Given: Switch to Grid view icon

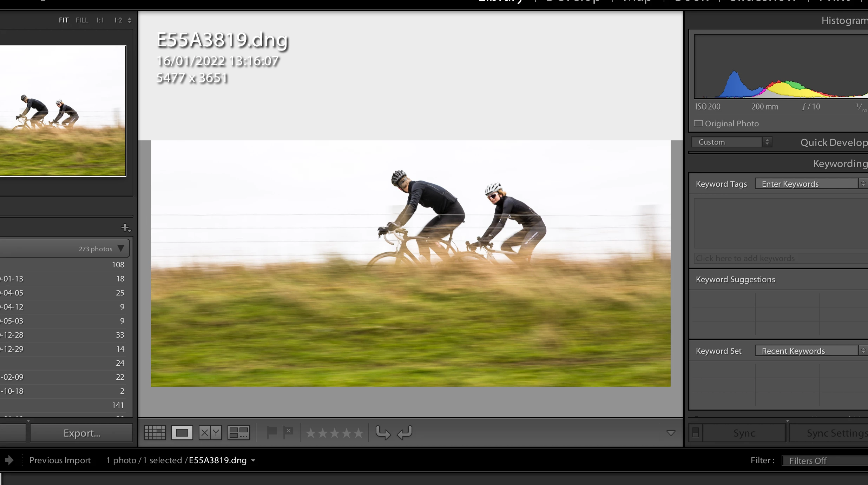Looking at the screenshot, I should click(154, 433).
